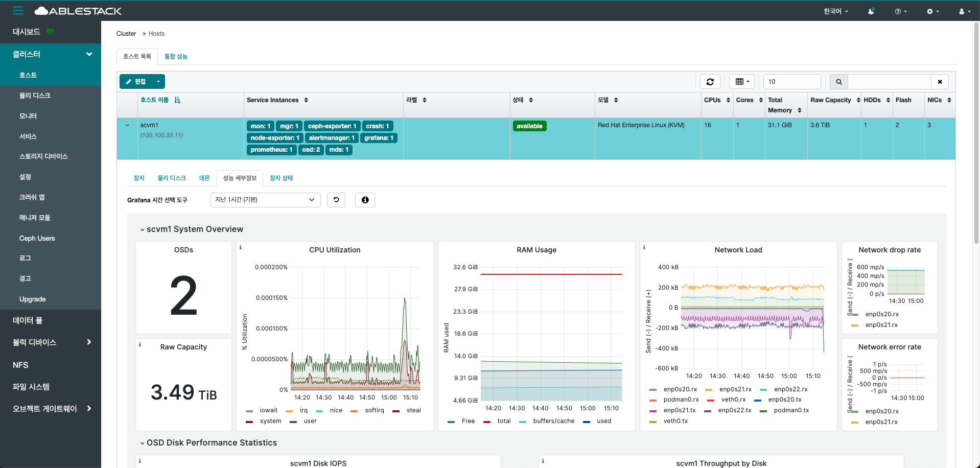Toggle the Free series in RAM legend

click(468, 421)
